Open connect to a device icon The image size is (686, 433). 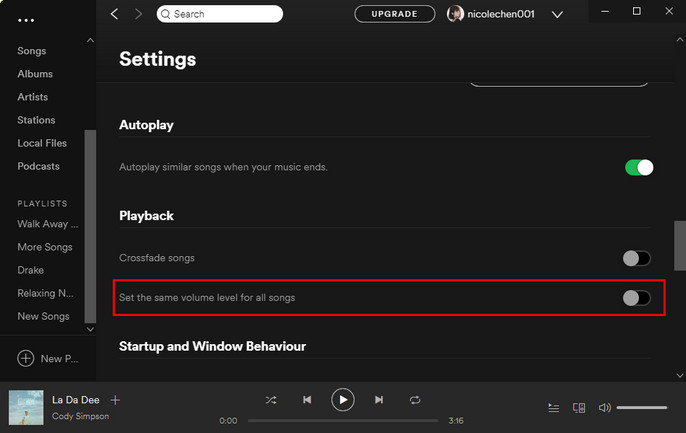(579, 408)
